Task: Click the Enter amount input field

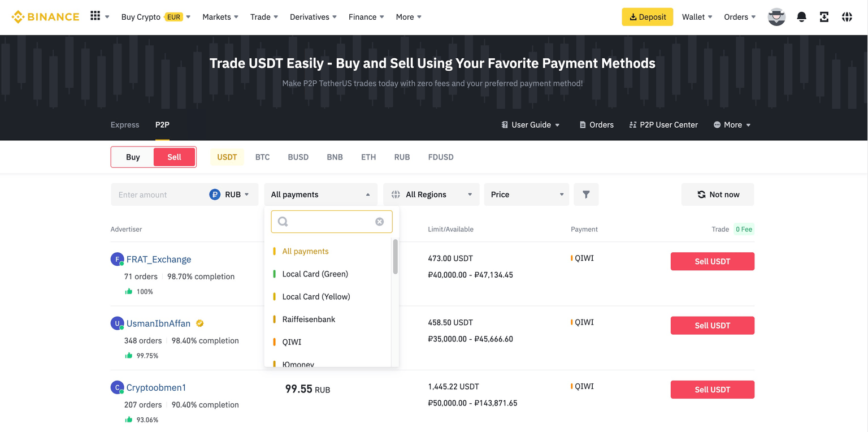Action: coord(158,195)
